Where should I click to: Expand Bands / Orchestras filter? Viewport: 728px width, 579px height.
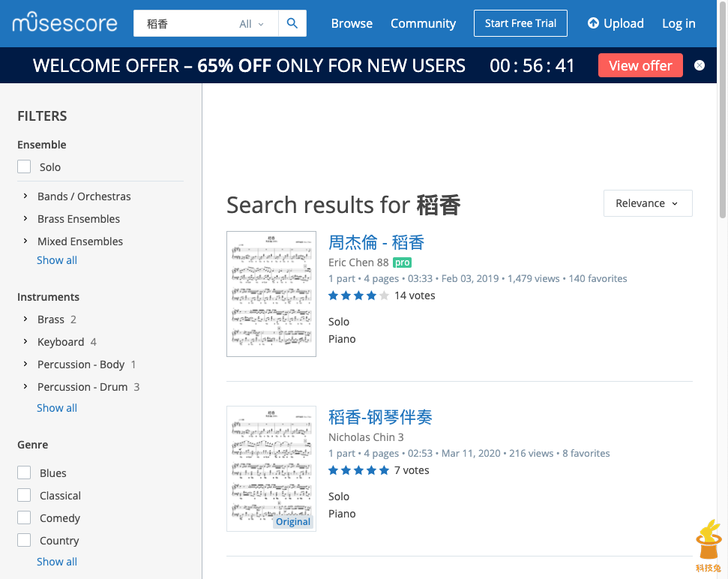25,196
